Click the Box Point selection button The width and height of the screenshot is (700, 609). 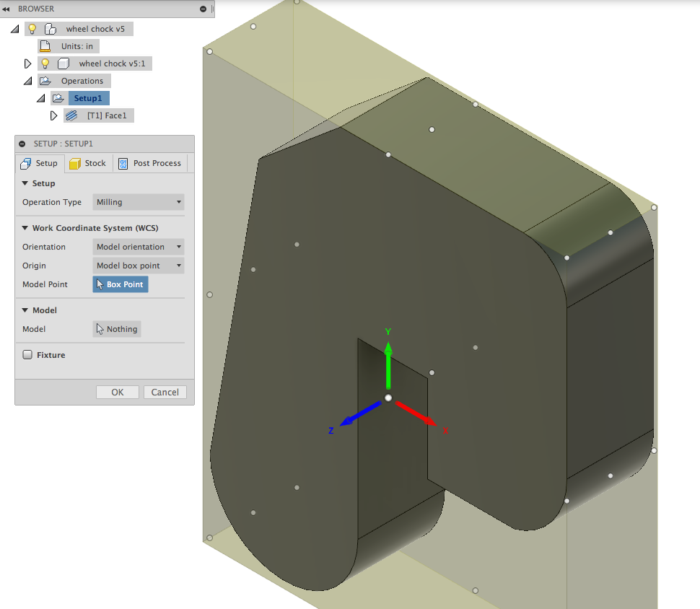121,284
